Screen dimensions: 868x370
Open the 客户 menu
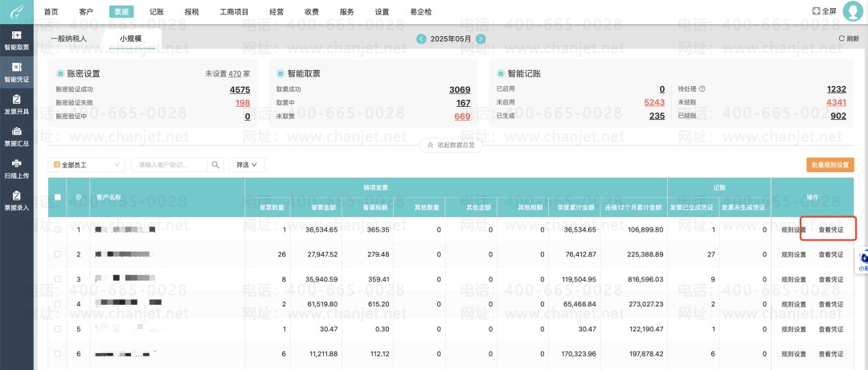(x=86, y=11)
